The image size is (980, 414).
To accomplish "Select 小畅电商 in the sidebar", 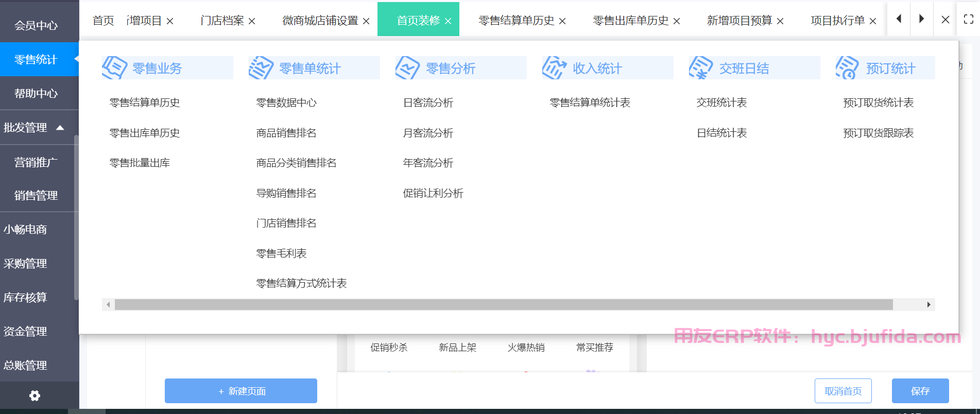I will click(25, 229).
